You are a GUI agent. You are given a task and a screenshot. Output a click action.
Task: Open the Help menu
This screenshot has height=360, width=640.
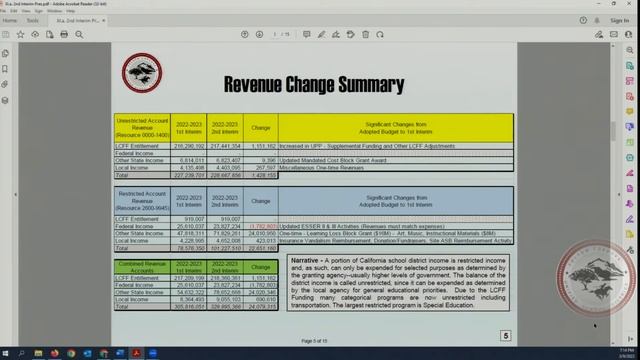tap(71, 11)
